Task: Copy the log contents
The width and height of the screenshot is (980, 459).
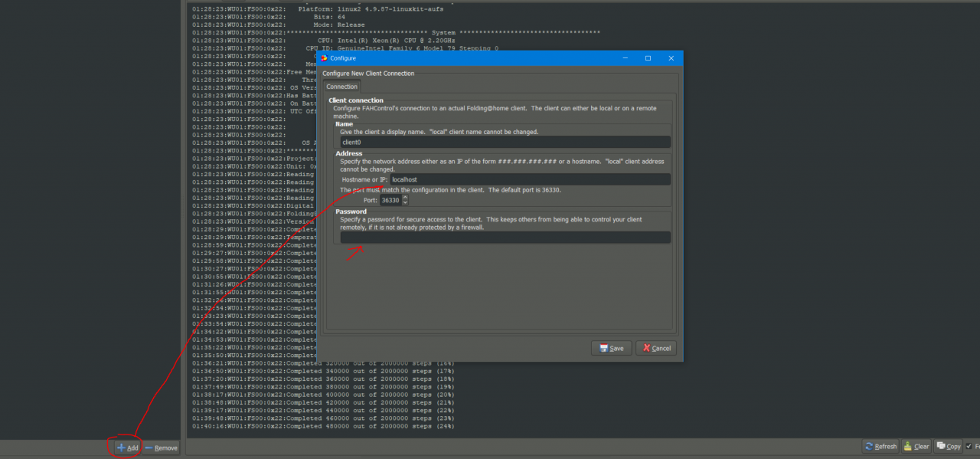Action: (949, 446)
